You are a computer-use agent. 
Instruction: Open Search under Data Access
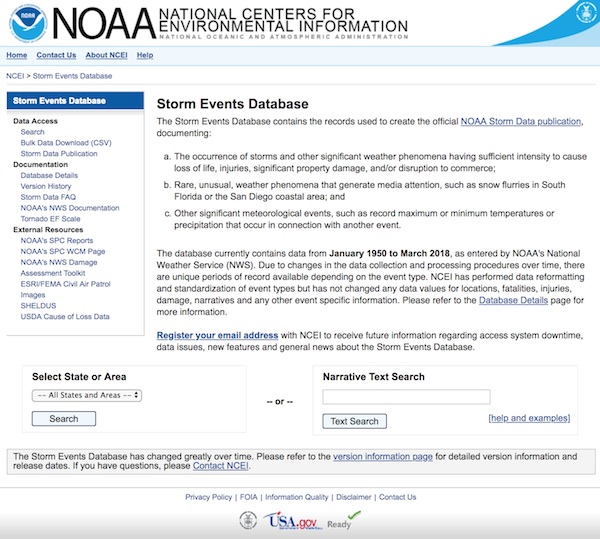[x=33, y=132]
